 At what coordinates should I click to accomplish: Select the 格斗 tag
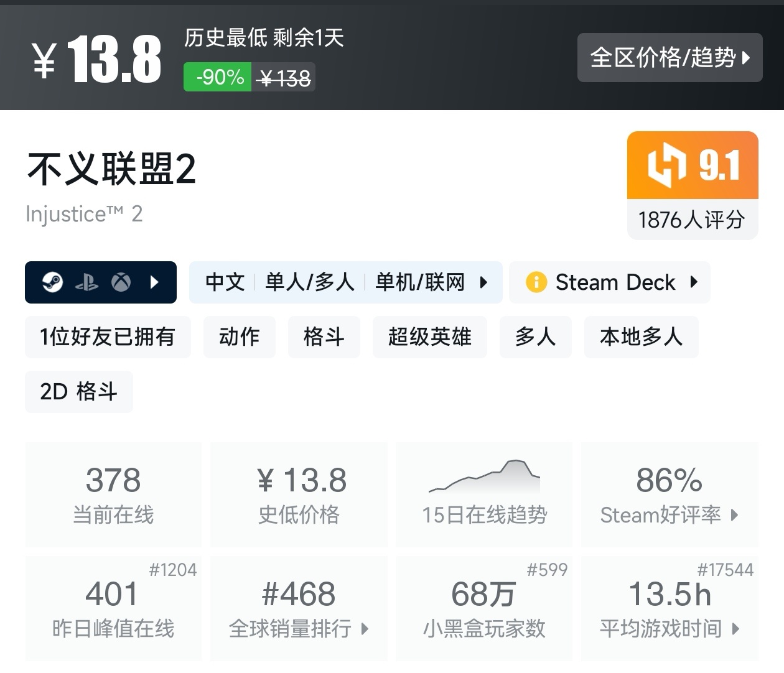coord(324,337)
